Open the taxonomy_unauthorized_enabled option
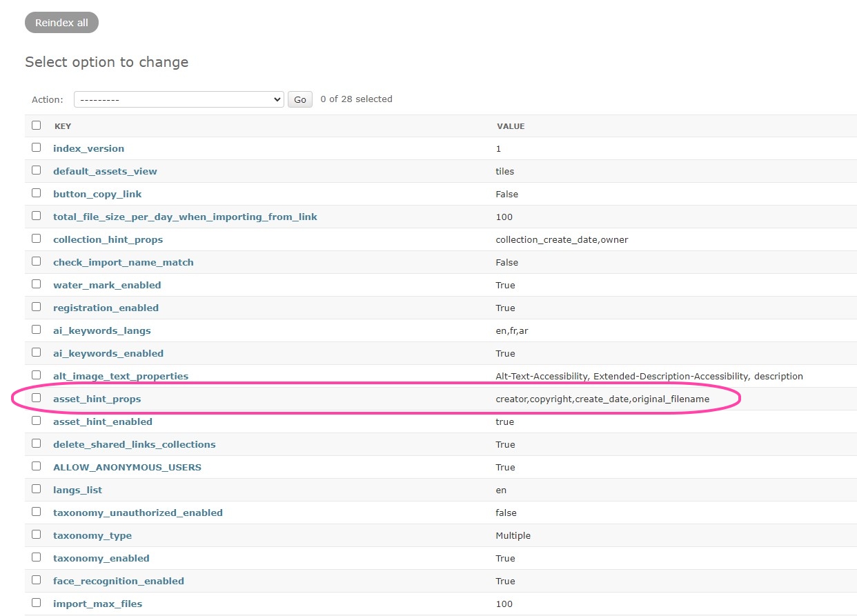 (138, 513)
